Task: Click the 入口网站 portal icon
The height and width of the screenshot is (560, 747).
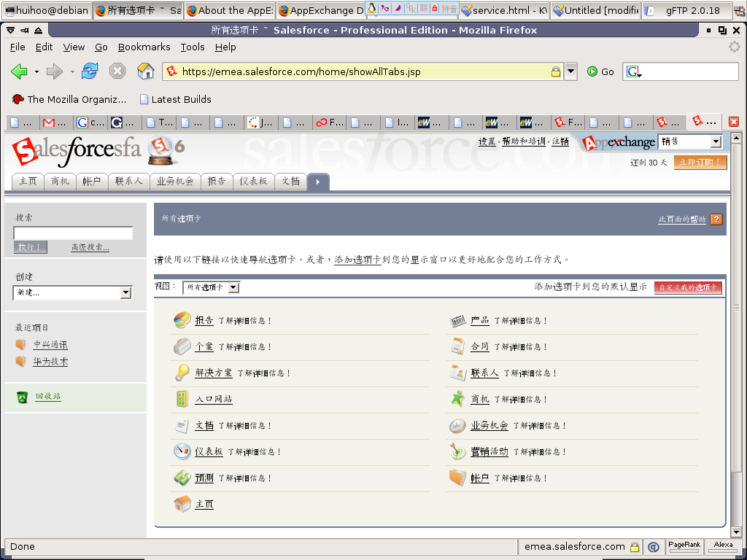Action: [182, 399]
